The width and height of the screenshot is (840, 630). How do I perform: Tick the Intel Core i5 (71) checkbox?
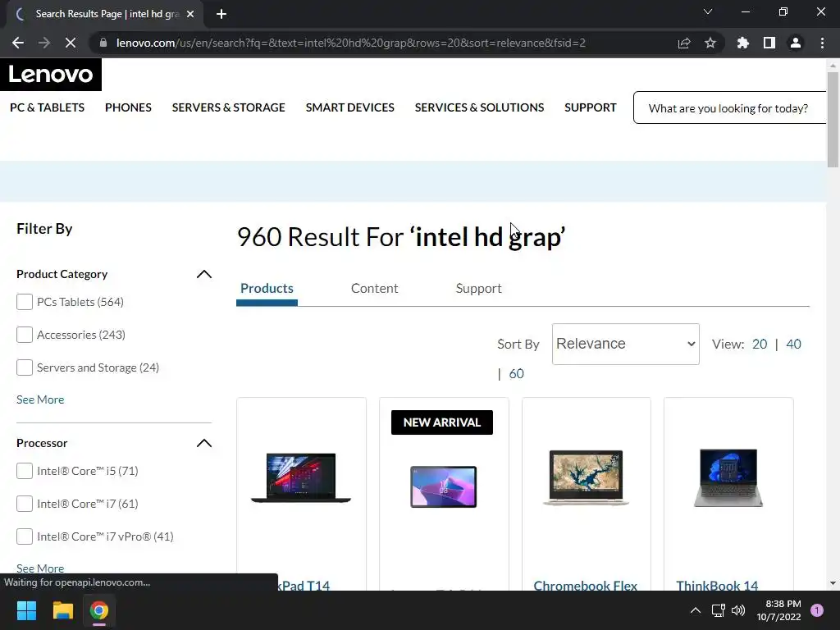pos(24,471)
